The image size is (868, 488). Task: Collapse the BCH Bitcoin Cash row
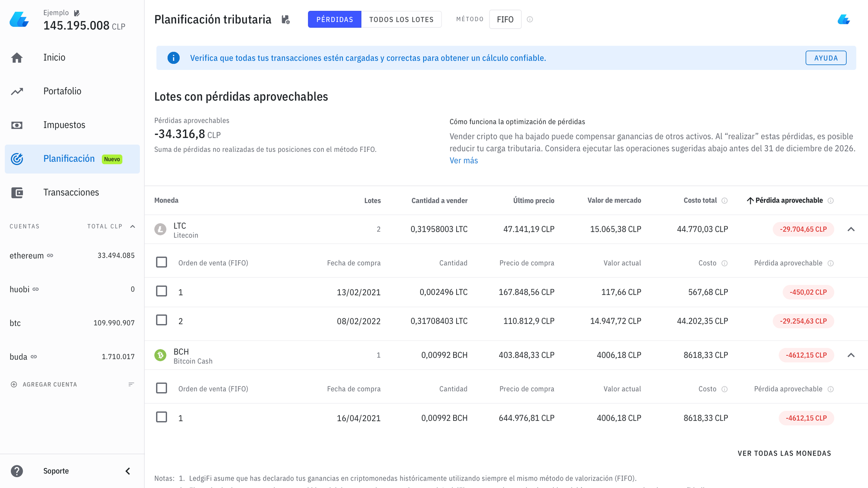click(x=851, y=355)
